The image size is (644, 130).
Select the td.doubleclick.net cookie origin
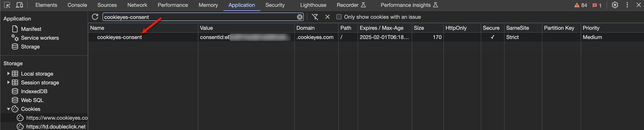pos(56,126)
